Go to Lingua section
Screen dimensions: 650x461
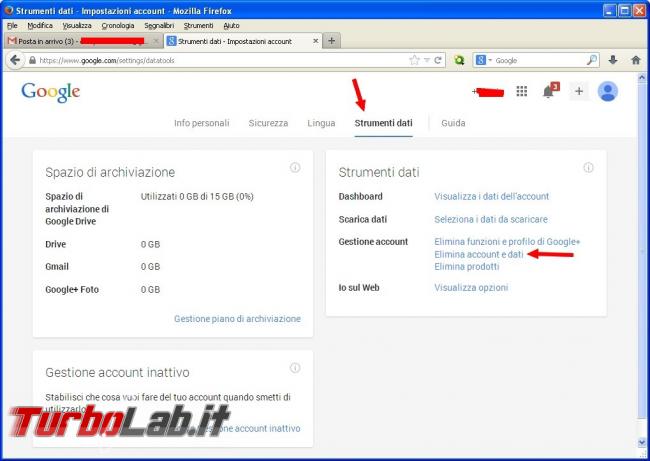321,123
